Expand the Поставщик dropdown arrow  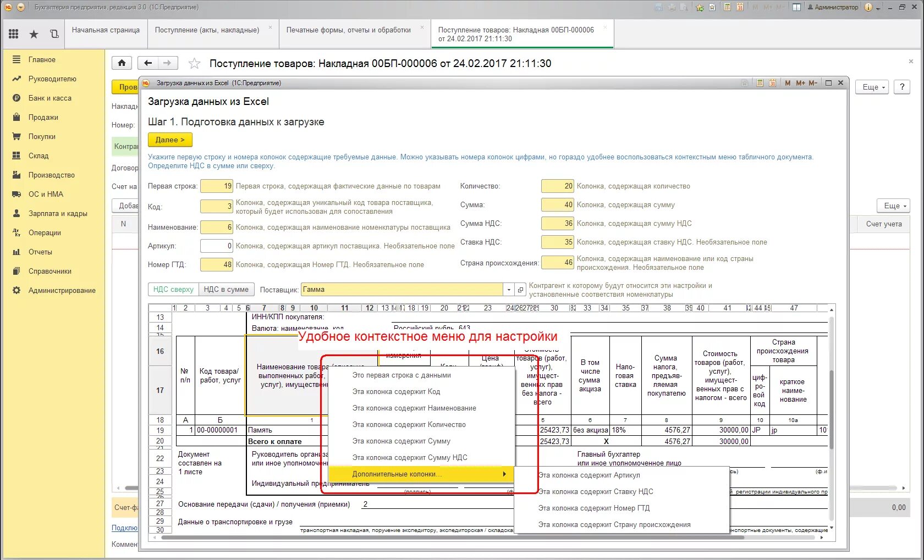(x=508, y=290)
